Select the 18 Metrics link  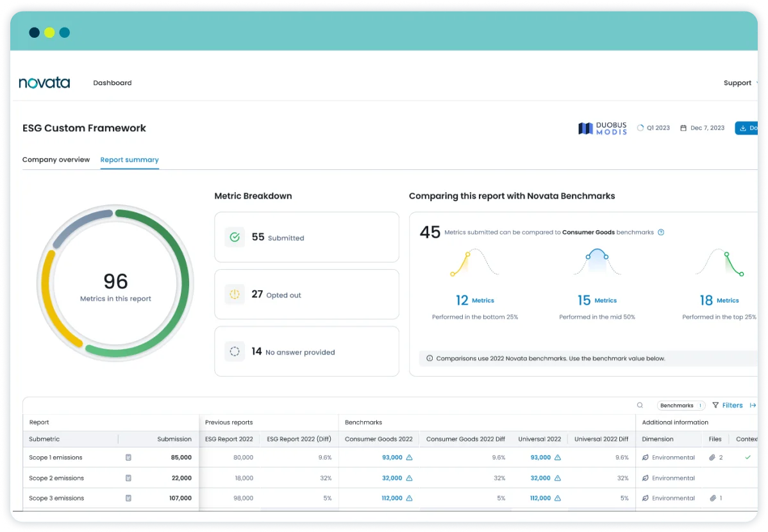pyautogui.click(x=719, y=300)
